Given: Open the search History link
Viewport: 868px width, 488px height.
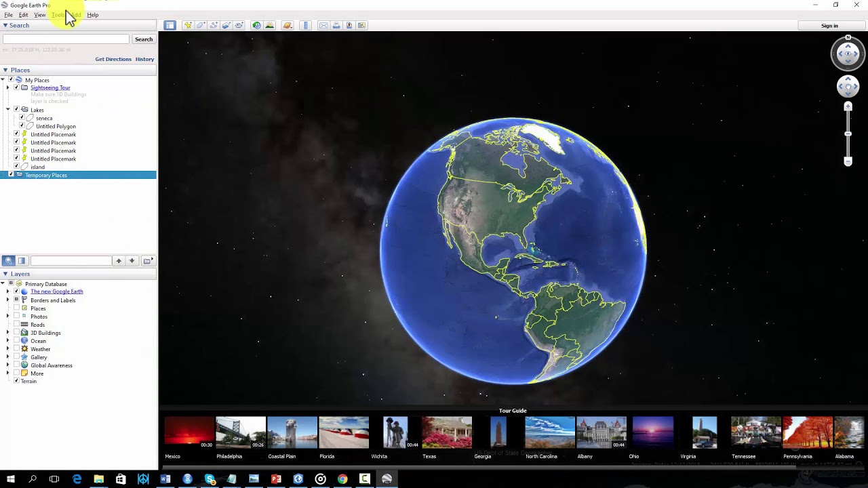Looking at the screenshot, I should 144,59.
